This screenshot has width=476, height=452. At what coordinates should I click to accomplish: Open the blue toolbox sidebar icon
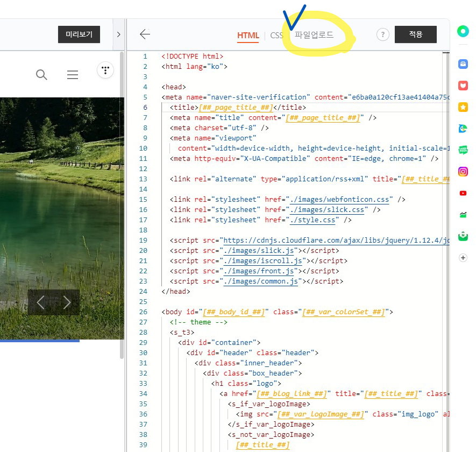(463, 64)
